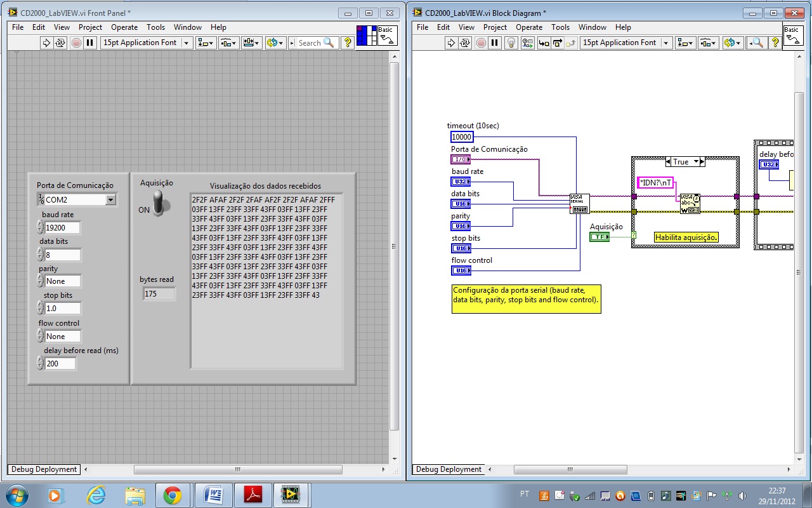The width and height of the screenshot is (812, 508).
Task: Click the *IDN?\nT string constant
Action: [655, 183]
